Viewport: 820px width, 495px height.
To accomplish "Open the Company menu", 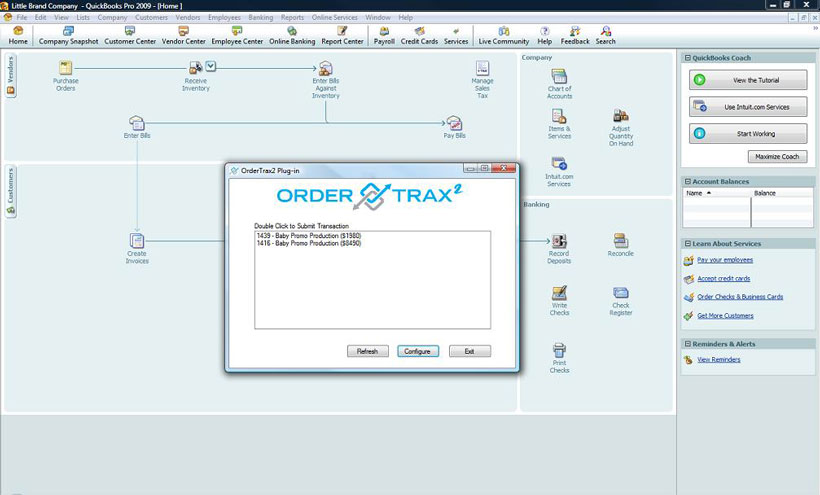I will [x=112, y=17].
